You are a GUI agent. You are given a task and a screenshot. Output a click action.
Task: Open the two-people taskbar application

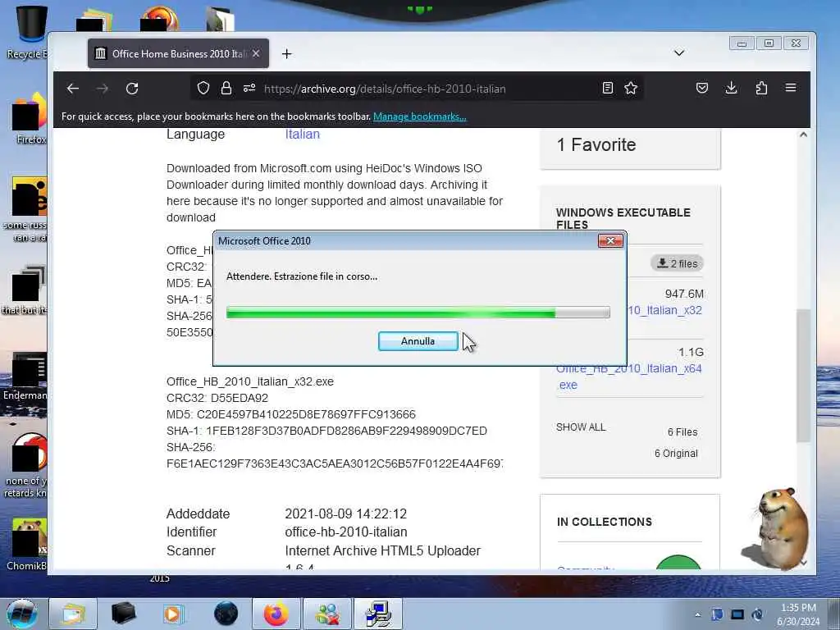[x=326, y=614]
